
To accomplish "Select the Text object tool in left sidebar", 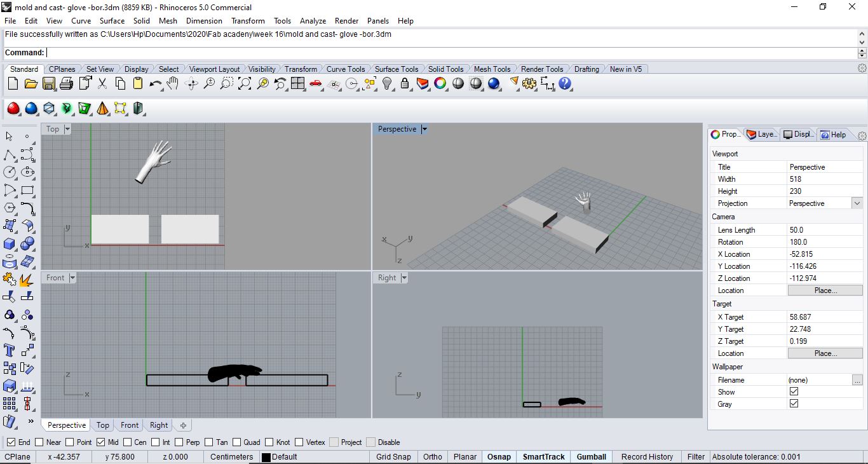I will (x=10, y=350).
